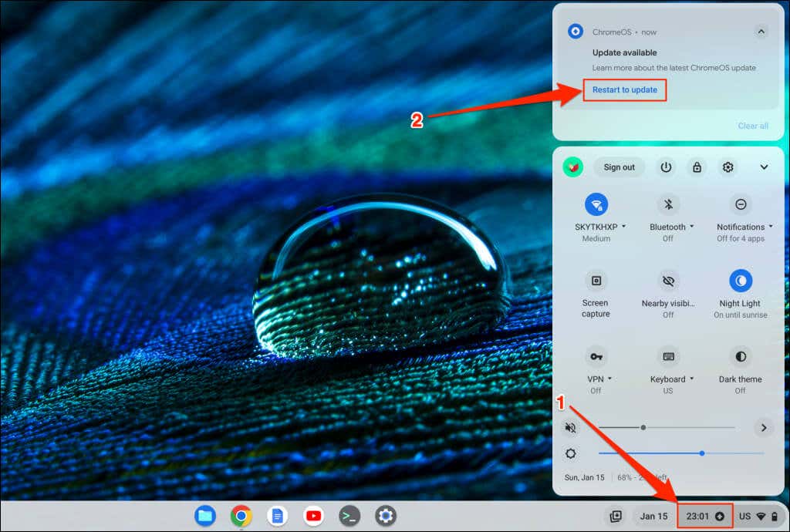The height and width of the screenshot is (532, 790).
Task: Click the power button in quick settings
Action: click(x=666, y=167)
